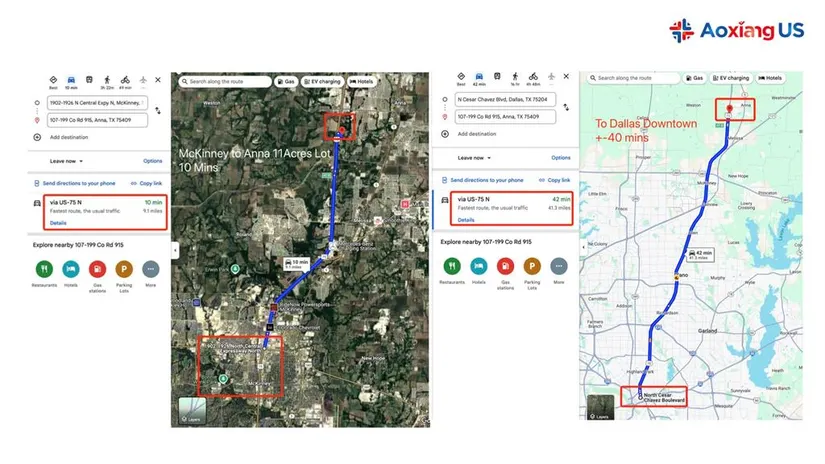Select the transit mode icon in the left panel

[x=89, y=79]
